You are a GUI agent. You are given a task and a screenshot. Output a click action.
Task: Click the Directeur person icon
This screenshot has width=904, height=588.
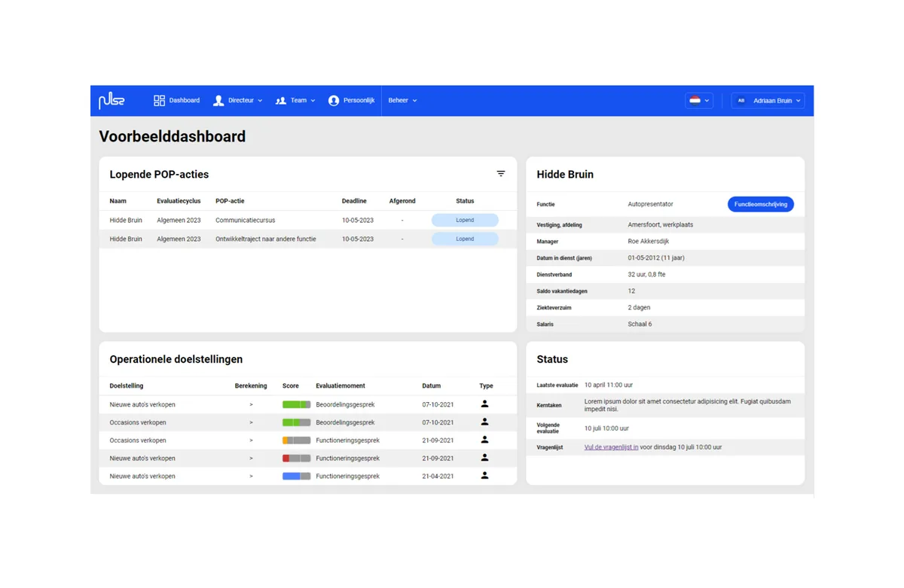tap(218, 100)
